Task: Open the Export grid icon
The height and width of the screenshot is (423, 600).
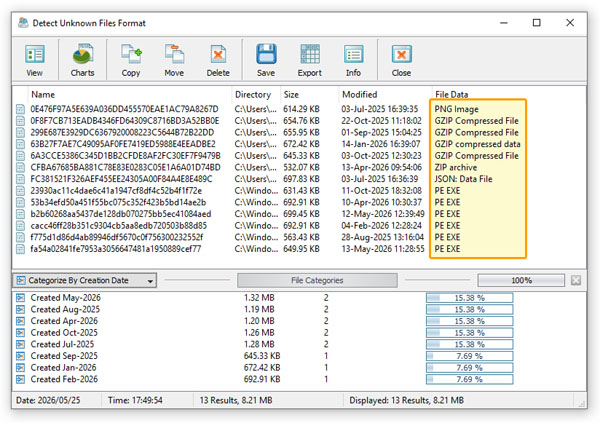Action: click(310, 54)
